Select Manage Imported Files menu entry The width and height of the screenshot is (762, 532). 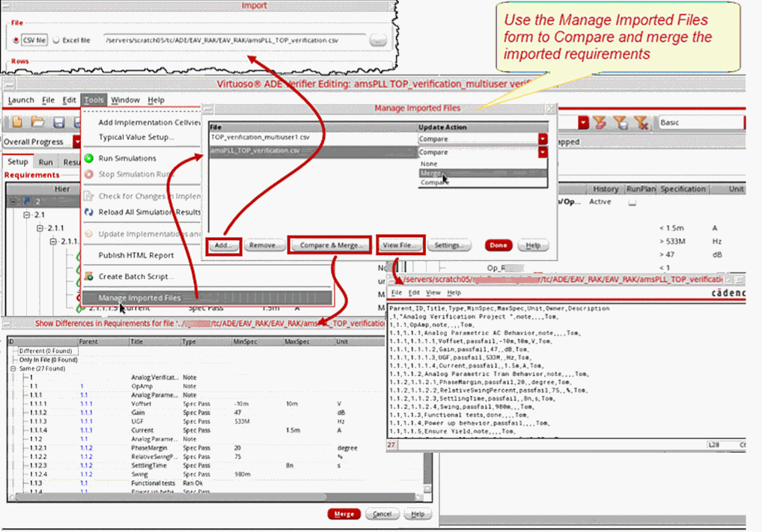point(207,297)
